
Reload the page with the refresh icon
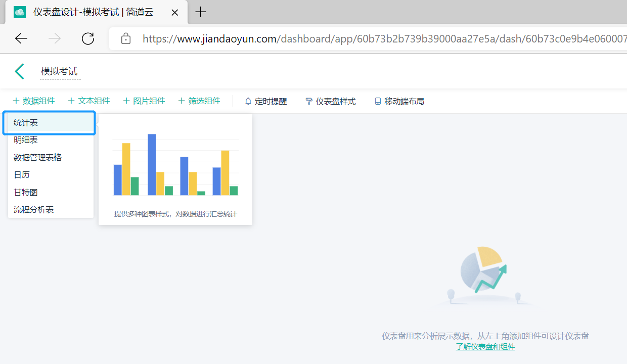pyautogui.click(x=88, y=38)
